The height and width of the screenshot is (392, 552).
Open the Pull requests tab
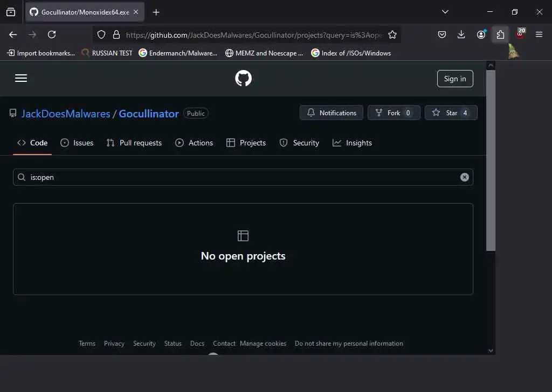(134, 143)
